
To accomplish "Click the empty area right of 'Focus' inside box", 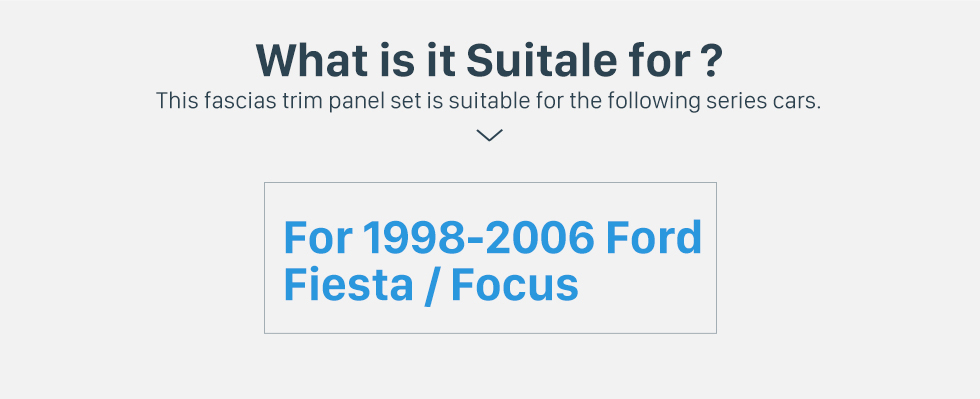I will click(647, 285).
